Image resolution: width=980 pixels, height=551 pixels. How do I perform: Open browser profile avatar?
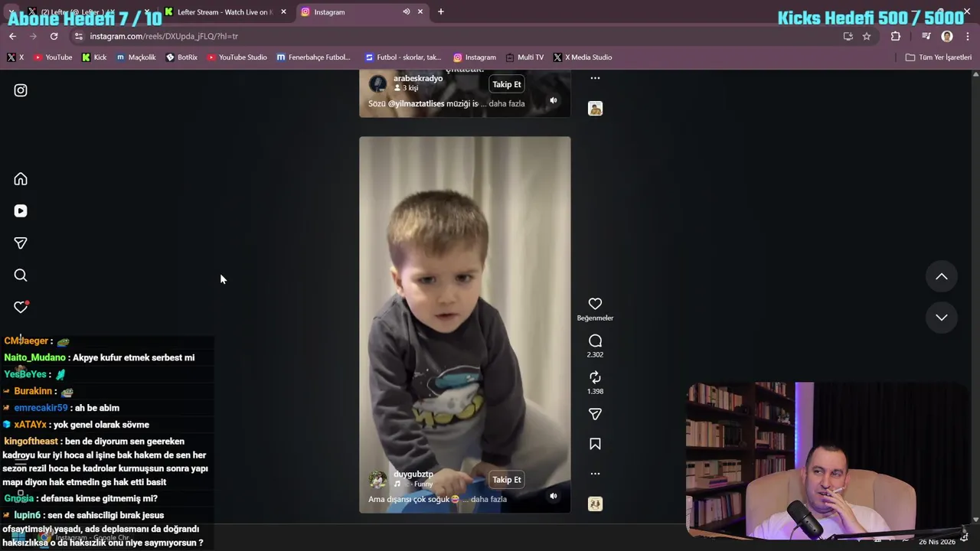(947, 36)
